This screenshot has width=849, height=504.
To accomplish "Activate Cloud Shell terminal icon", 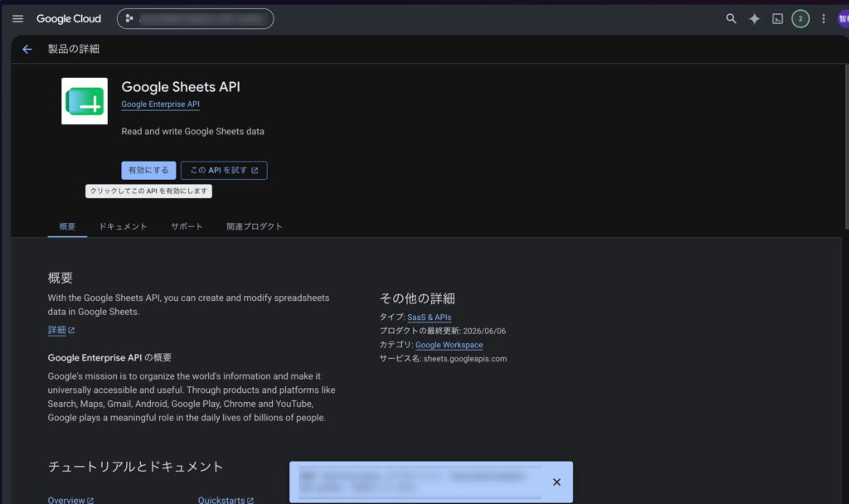I will [x=778, y=19].
